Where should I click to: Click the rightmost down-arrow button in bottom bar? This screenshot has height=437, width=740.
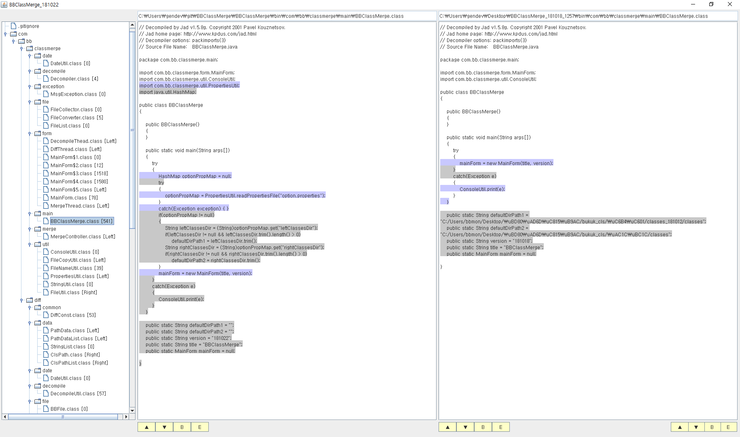pyautogui.click(x=695, y=427)
